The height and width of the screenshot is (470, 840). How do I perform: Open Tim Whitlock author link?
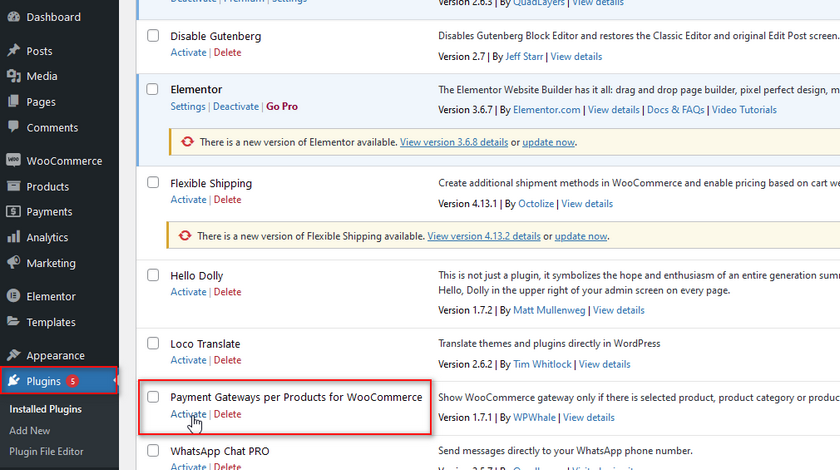pyautogui.click(x=542, y=364)
